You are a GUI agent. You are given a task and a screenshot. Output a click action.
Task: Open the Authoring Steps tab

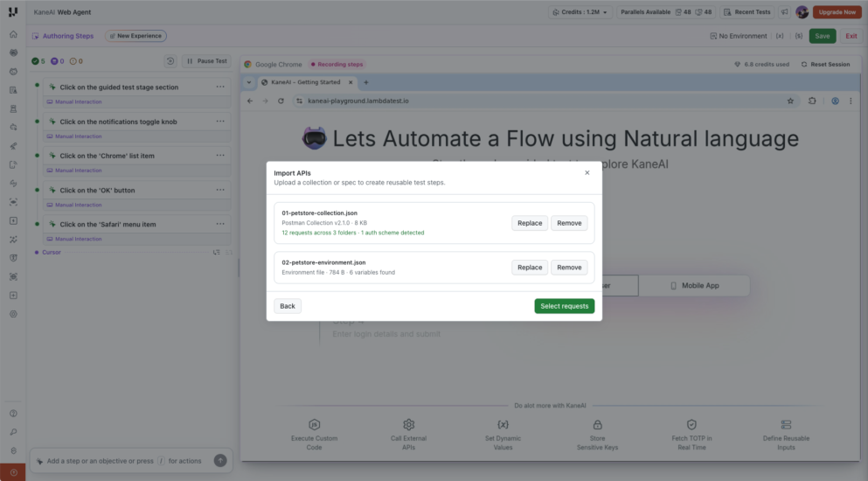tap(63, 36)
